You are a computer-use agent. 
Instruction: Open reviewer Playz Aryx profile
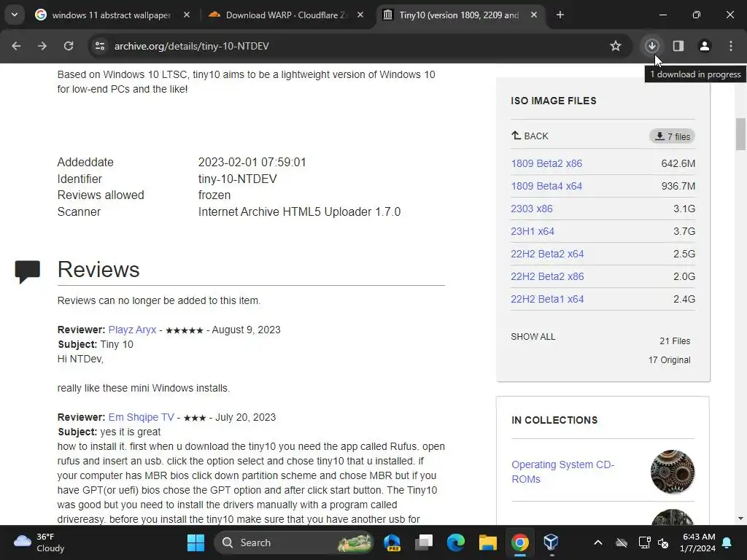coord(133,330)
